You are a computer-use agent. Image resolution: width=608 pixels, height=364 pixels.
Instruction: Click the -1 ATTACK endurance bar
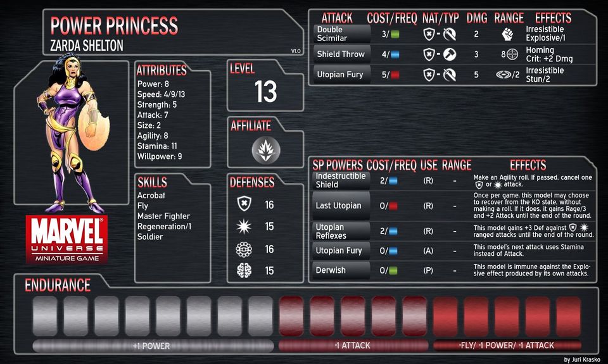[353, 346]
